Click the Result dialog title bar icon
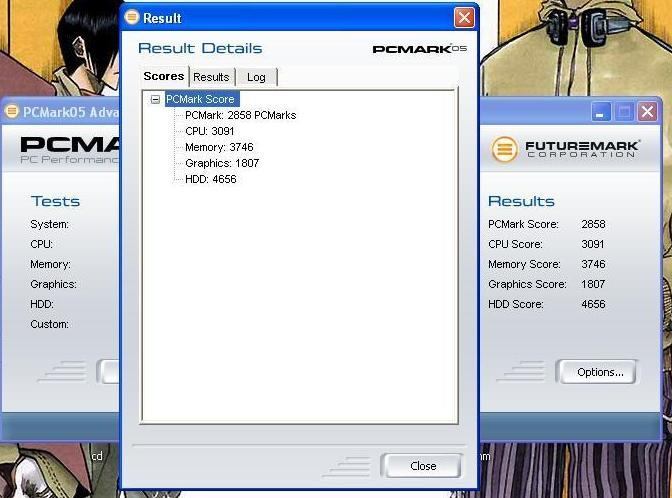Image resolution: width=672 pixels, height=498 pixels. pyautogui.click(x=132, y=17)
